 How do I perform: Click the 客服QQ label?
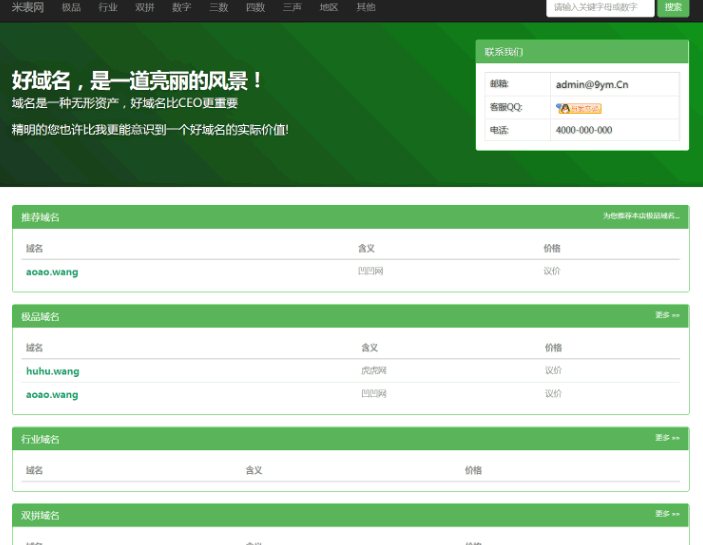[x=506, y=107]
